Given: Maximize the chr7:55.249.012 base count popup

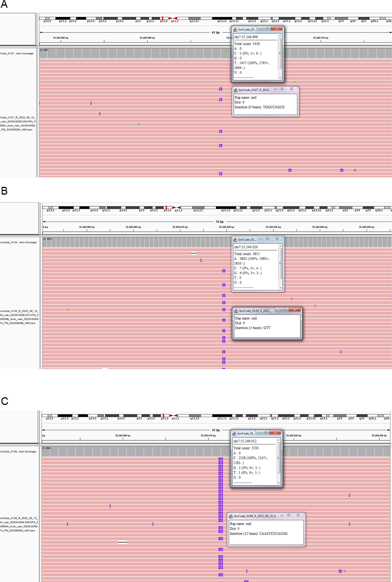Looking at the screenshot, I should pyautogui.click(x=266, y=433).
